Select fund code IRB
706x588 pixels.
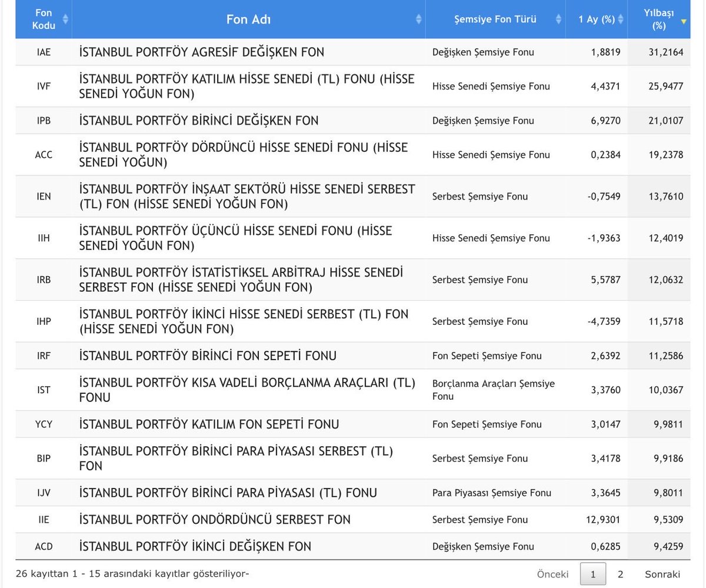click(44, 280)
